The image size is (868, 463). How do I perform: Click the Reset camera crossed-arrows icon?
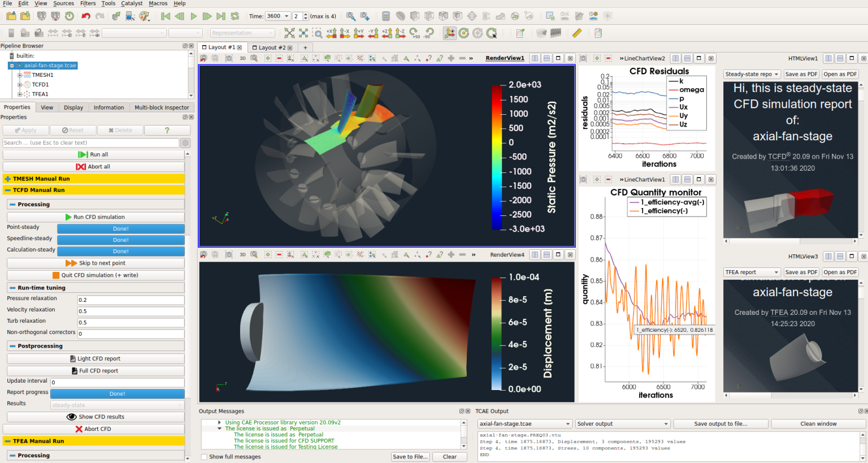289,33
